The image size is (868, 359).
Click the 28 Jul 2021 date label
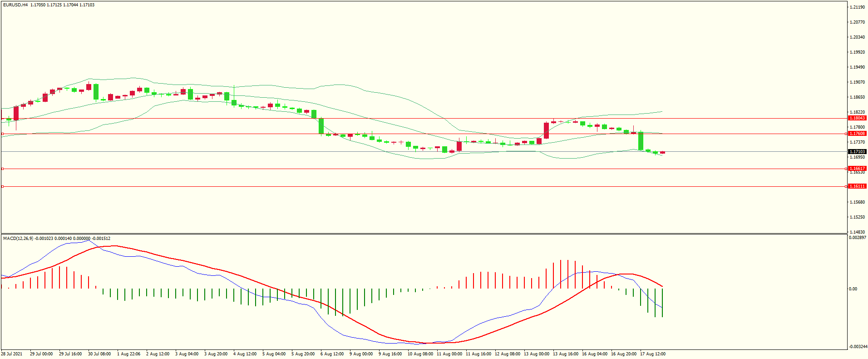point(11,354)
